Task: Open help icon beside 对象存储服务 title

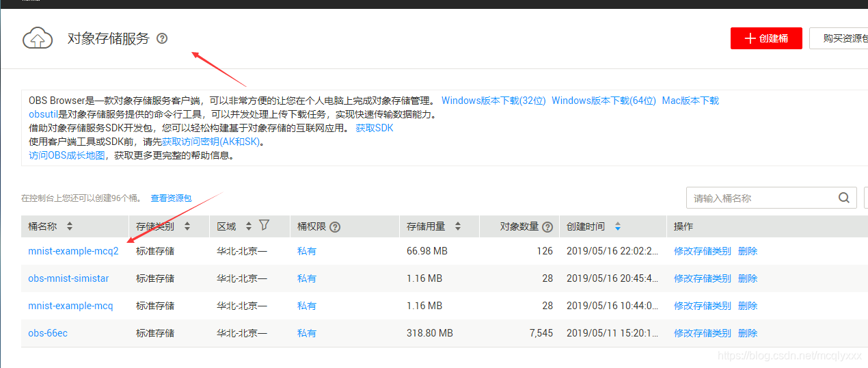Action: [162, 38]
